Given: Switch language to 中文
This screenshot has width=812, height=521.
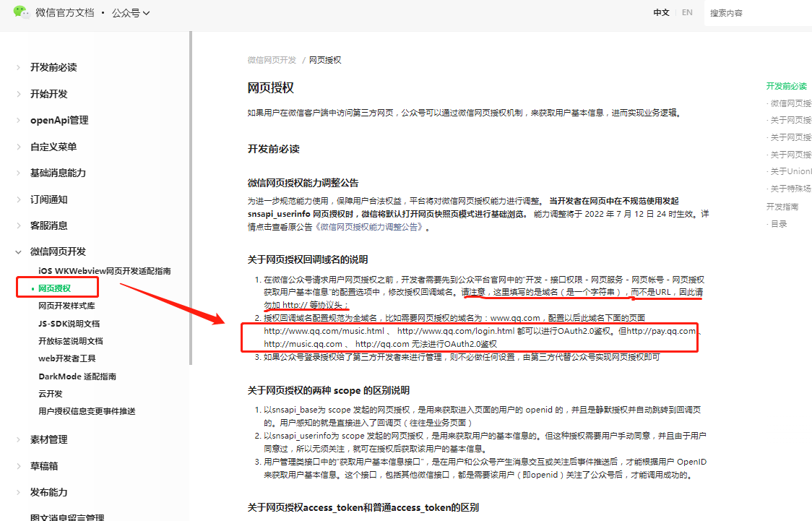Looking at the screenshot, I should click(661, 12).
